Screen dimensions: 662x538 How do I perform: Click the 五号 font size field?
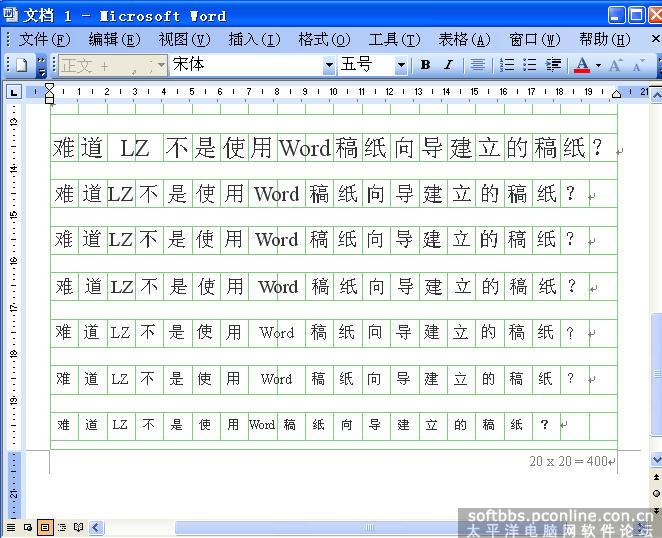366,65
